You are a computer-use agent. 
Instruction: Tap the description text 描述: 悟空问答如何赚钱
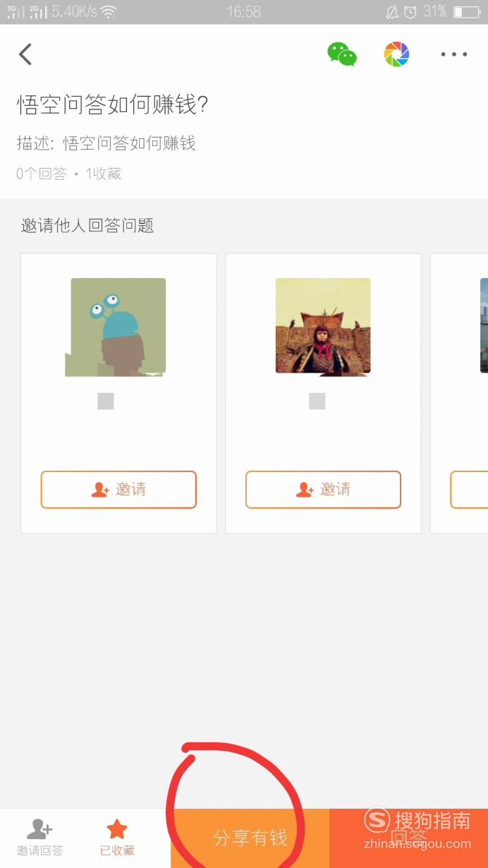coord(106,143)
